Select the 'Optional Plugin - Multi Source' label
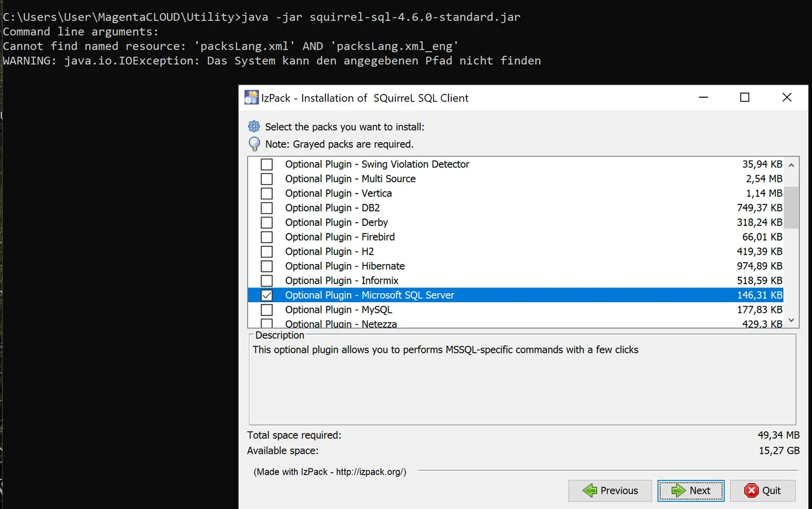The image size is (812, 509). point(350,179)
